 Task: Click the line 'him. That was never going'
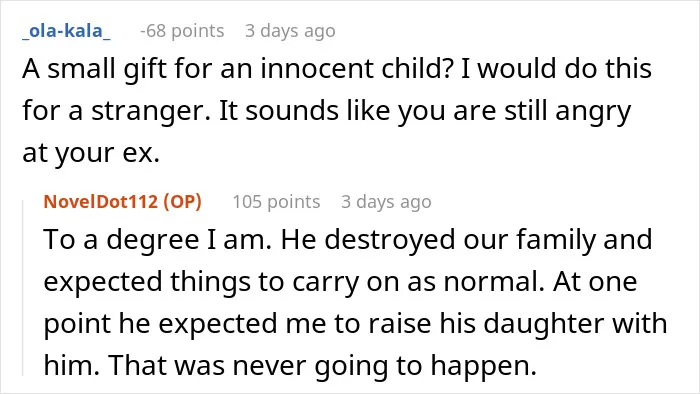290,366
